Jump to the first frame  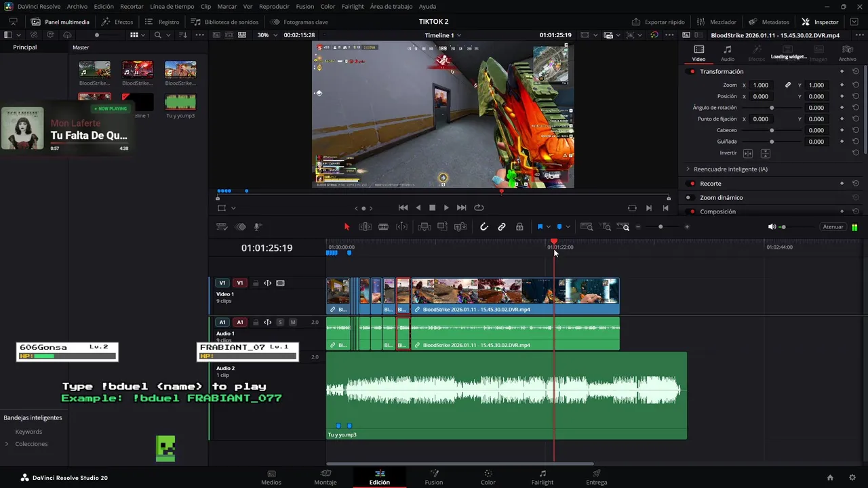(x=403, y=208)
